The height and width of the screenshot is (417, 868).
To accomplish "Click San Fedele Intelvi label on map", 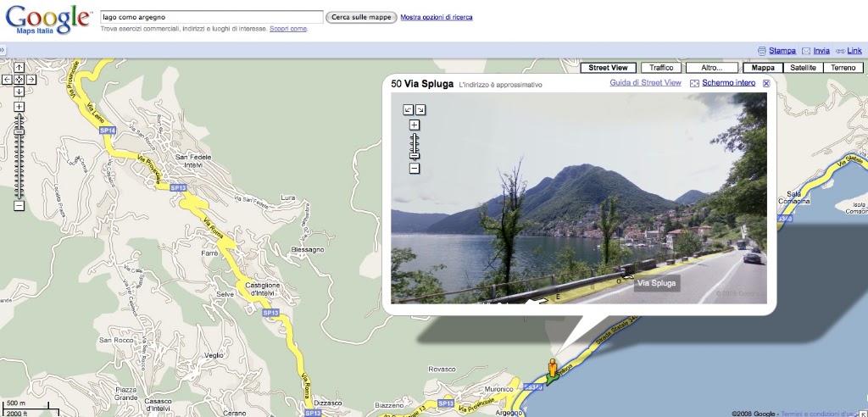I will tap(193, 160).
